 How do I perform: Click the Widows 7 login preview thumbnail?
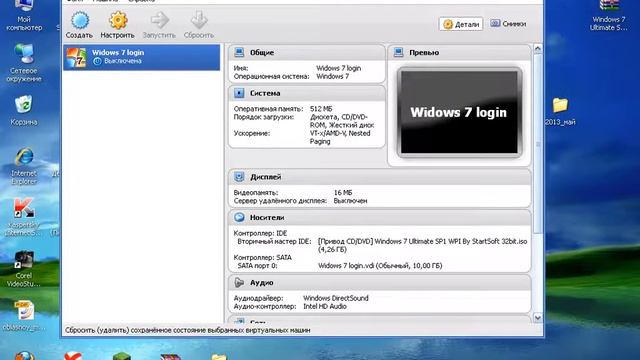tap(459, 112)
